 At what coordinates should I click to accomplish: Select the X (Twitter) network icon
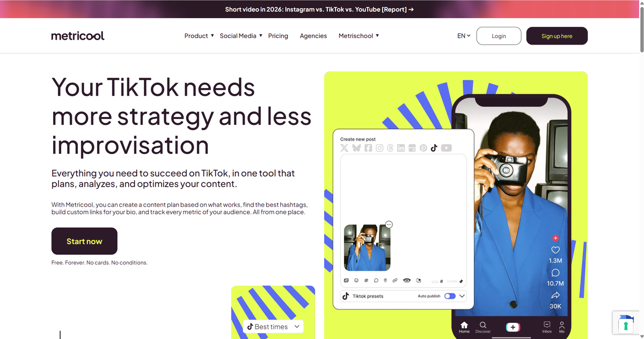point(344,148)
